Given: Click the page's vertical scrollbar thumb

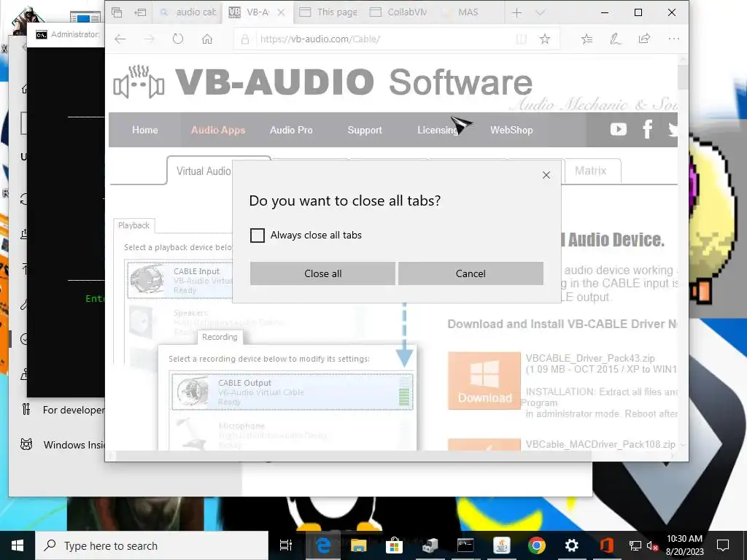Looking at the screenshot, I should pos(683,77).
